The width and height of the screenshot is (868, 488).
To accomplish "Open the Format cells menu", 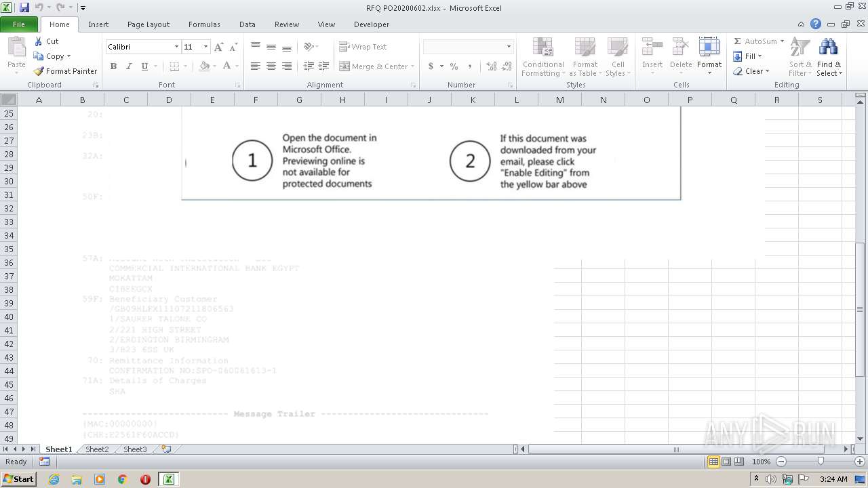I will pyautogui.click(x=709, y=56).
